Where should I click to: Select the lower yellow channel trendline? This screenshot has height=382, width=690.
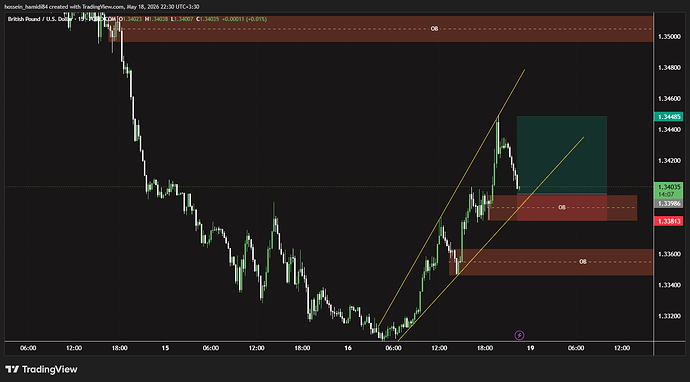pos(491,239)
